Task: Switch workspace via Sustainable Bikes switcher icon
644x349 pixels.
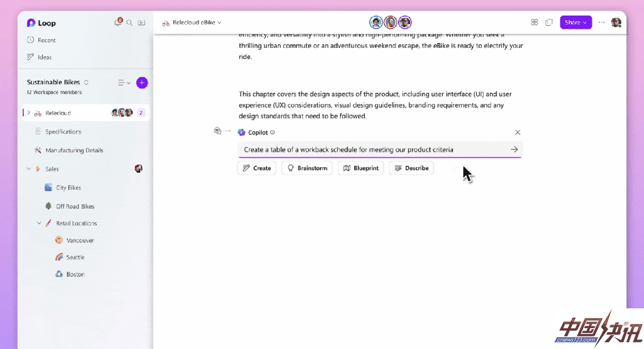Action: click(87, 82)
